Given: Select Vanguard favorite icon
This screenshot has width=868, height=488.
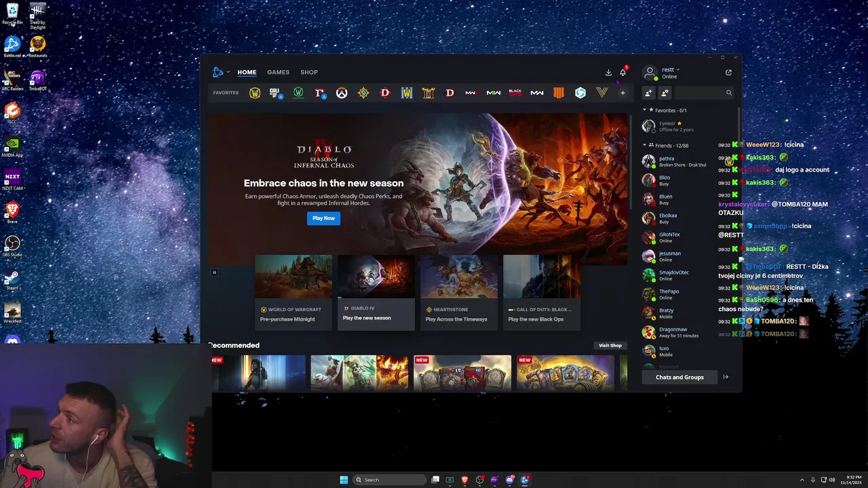Looking at the screenshot, I should (602, 93).
